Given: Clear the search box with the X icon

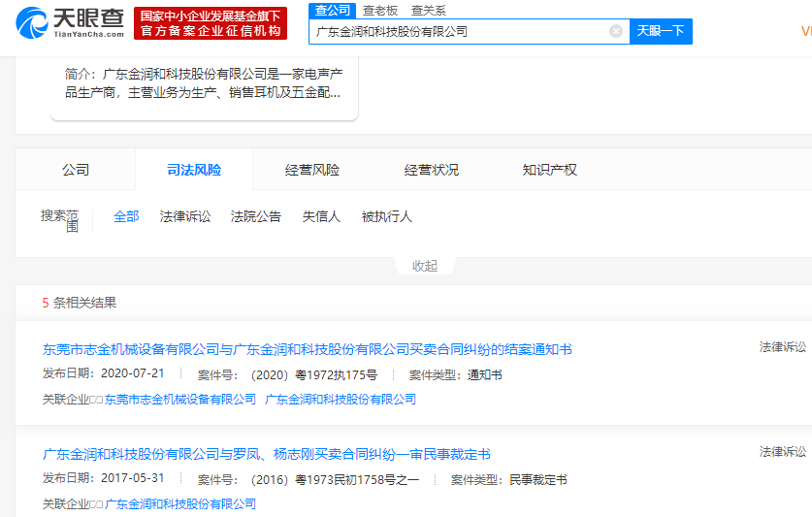Looking at the screenshot, I should 616,32.
